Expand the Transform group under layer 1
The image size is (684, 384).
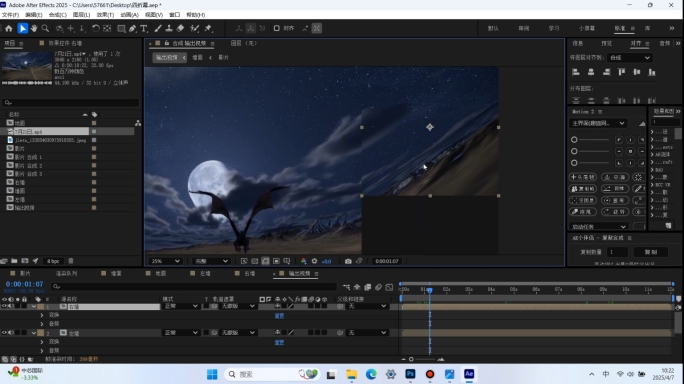(42, 315)
